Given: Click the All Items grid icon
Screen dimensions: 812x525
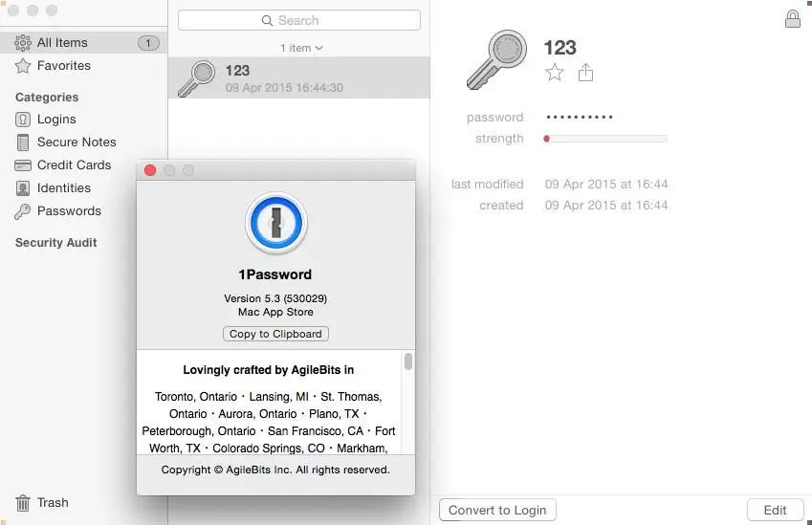Looking at the screenshot, I should click(23, 43).
